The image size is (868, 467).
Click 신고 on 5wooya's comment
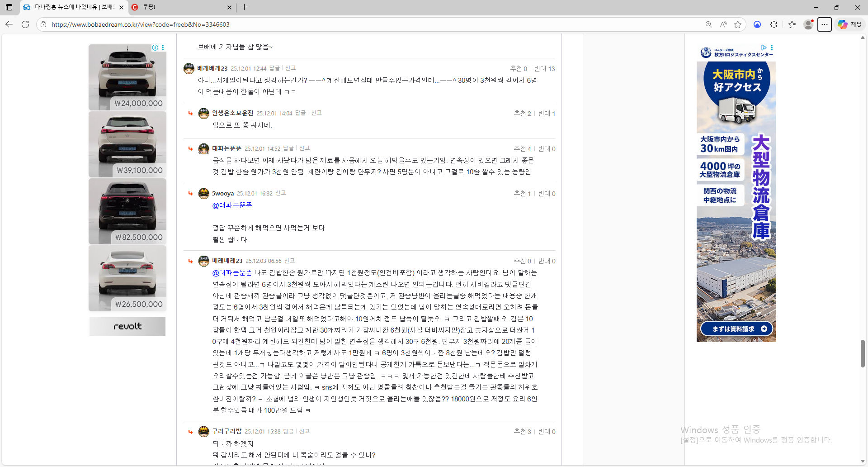281,193
